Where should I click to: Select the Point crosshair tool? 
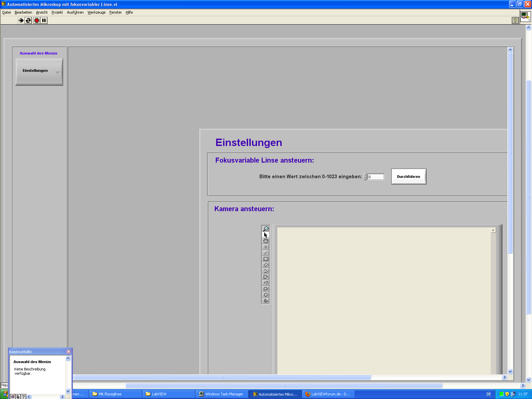tap(266, 247)
